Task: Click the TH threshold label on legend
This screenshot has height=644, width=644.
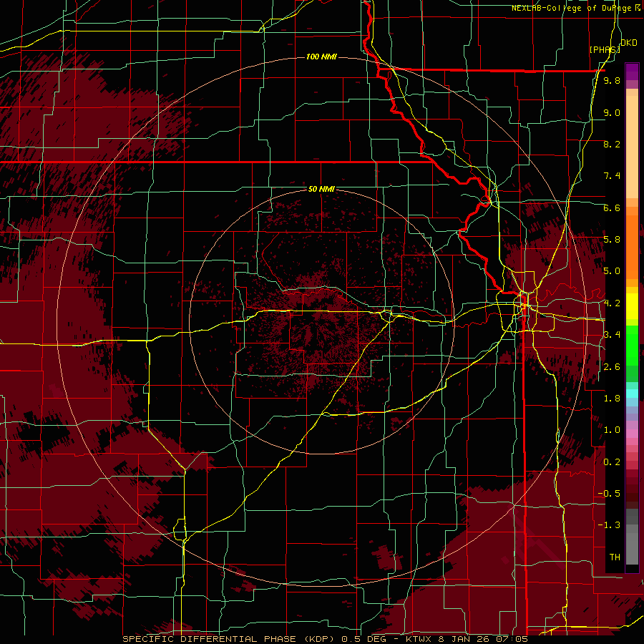Action: coord(615,557)
